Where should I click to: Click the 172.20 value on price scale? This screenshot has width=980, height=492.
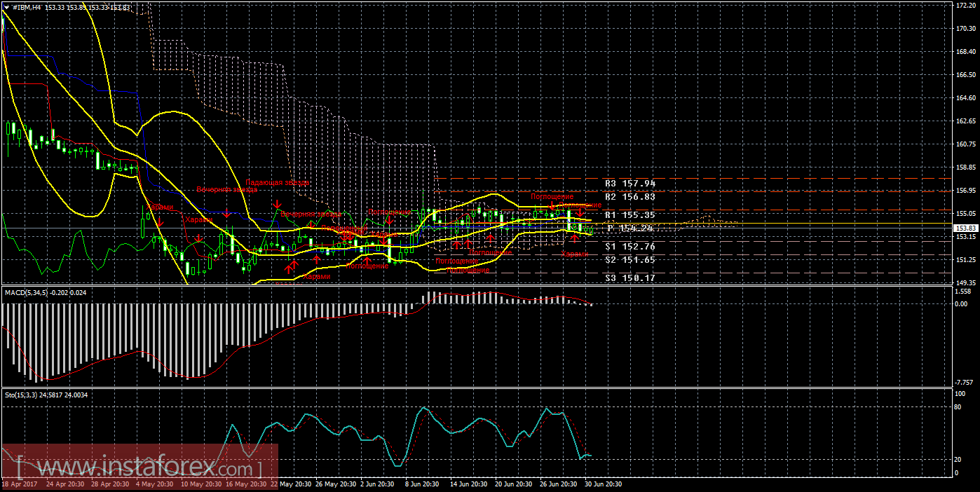coord(966,6)
